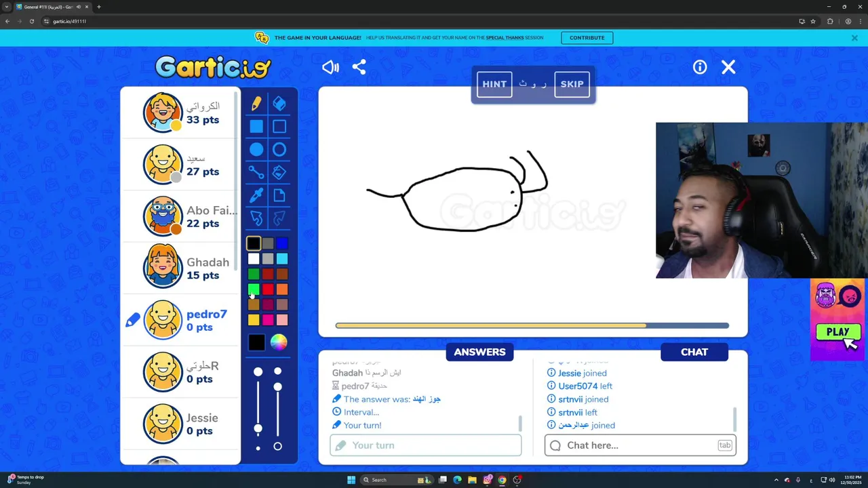
Task: Reload page with browser refresh button
Action: tap(31, 21)
